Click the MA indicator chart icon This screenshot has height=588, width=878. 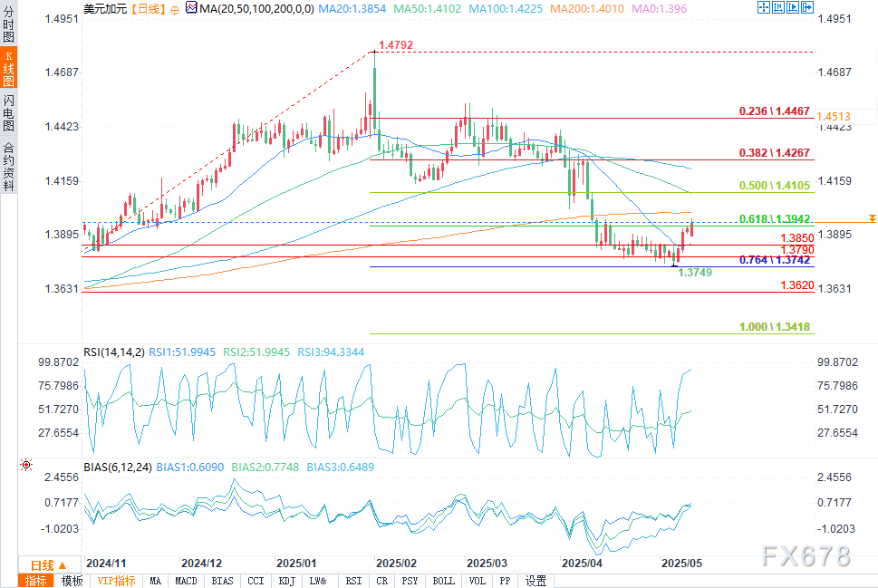[x=189, y=8]
